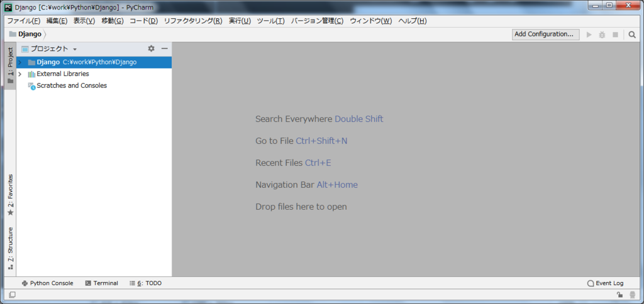This screenshot has width=644, height=304.
Task: Open the ツール(T) menu
Action: pos(270,21)
